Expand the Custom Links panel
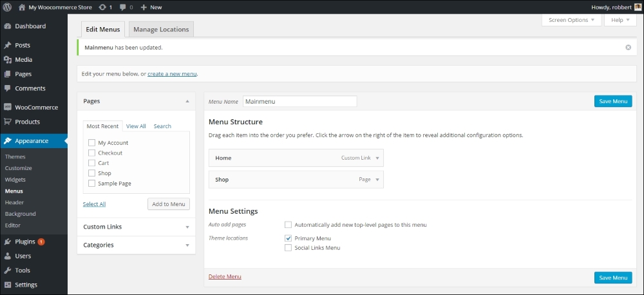This screenshot has width=644, height=295. (x=136, y=227)
